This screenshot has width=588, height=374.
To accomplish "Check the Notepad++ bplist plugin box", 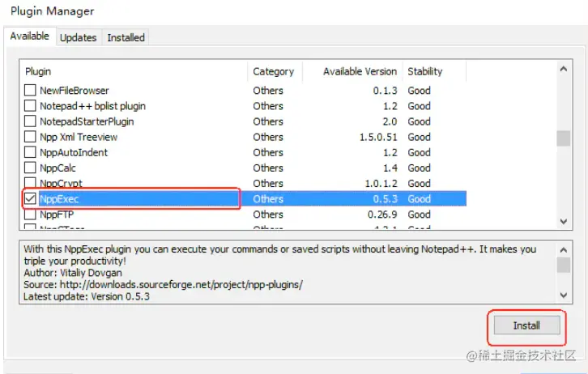I will [x=30, y=106].
